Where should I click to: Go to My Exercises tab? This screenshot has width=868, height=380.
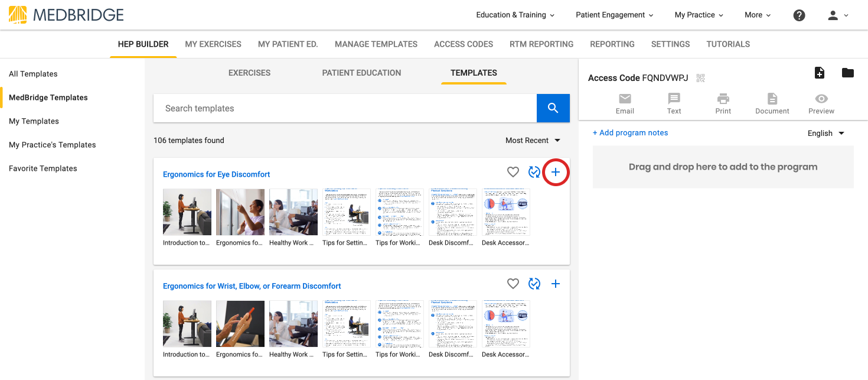point(213,44)
